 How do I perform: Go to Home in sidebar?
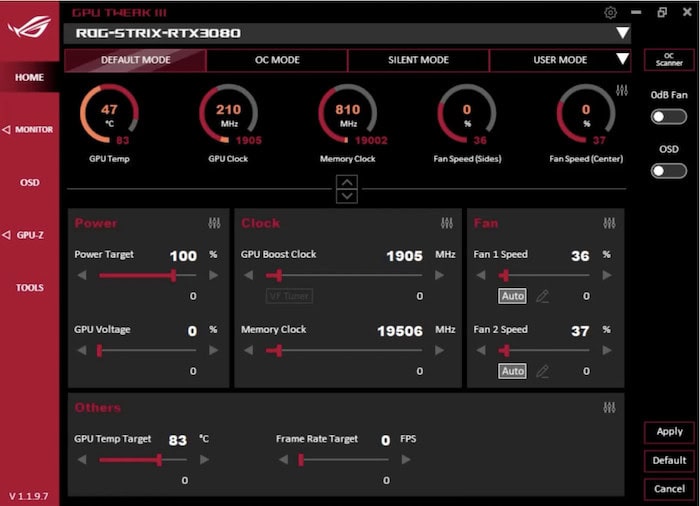click(x=29, y=77)
